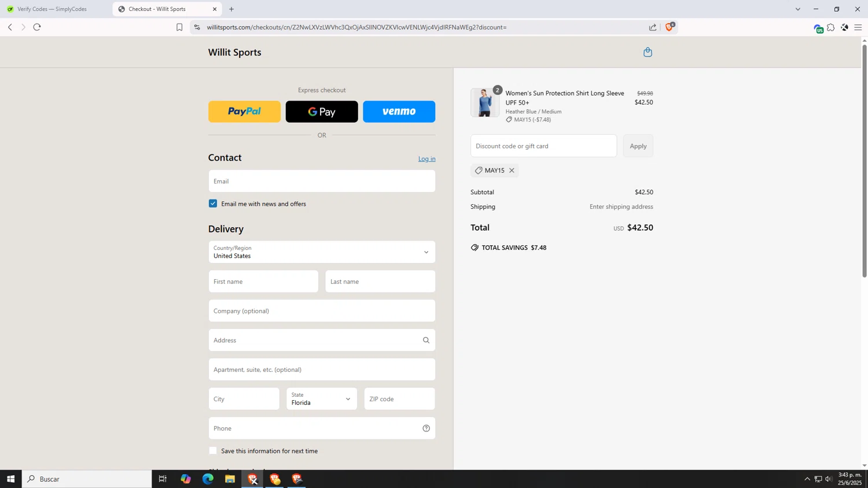Click the Enter shipping address text

tap(621, 206)
